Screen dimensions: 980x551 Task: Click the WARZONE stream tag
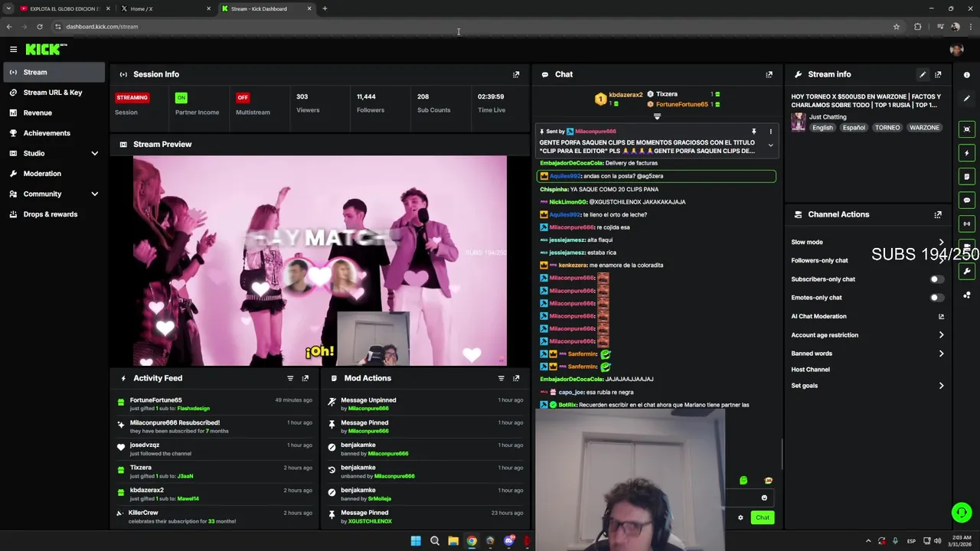[x=924, y=128]
